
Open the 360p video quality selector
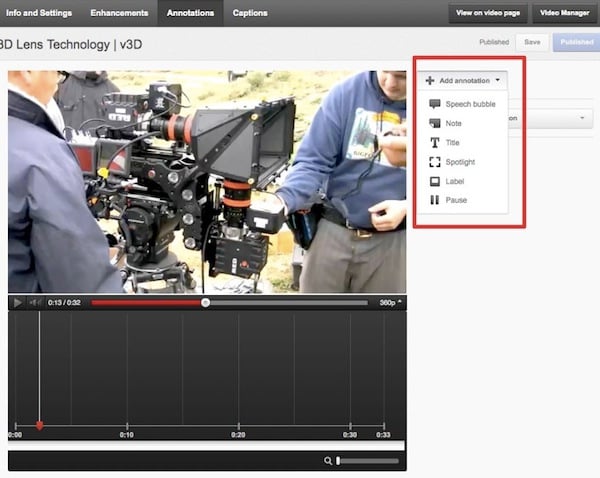(390, 302)
